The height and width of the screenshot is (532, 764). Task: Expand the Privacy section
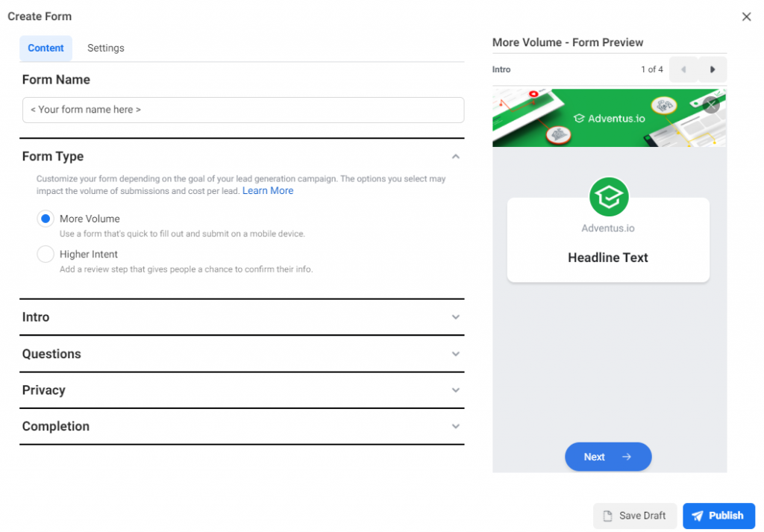[x=242, y=390]
